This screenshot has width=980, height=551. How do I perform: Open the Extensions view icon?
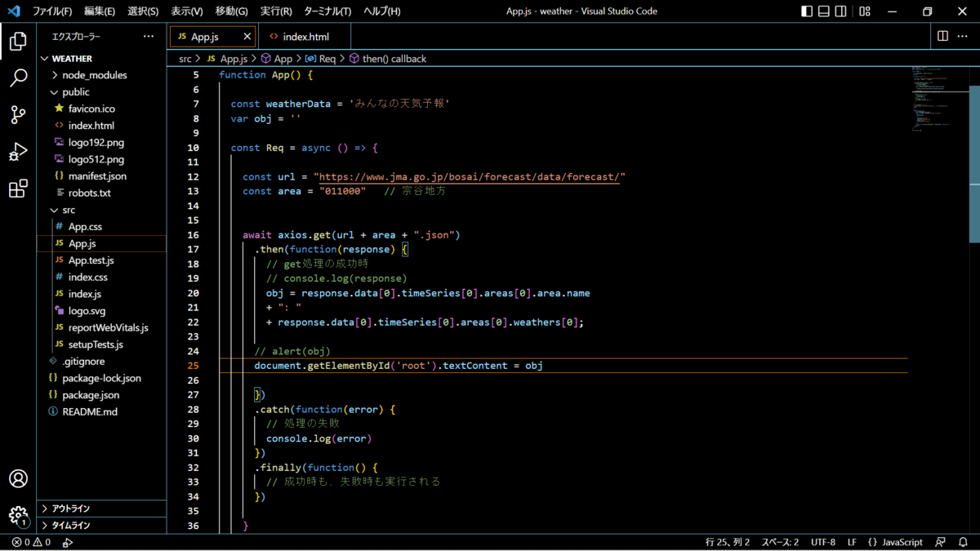18,189
